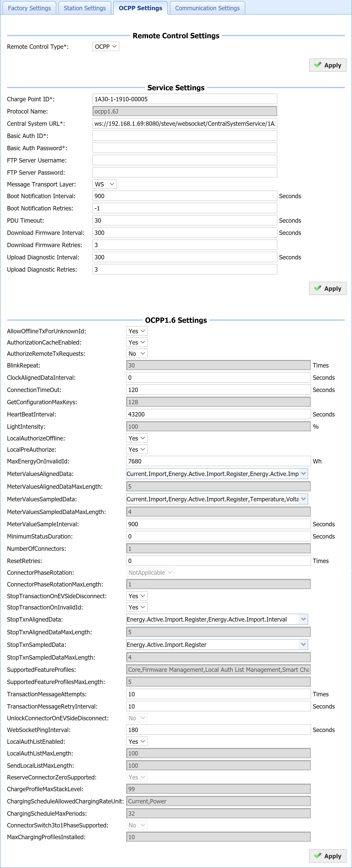352x868 pixels.
Task: Edit Download Firmware Interval field
Action: click(x=185, y=233)
